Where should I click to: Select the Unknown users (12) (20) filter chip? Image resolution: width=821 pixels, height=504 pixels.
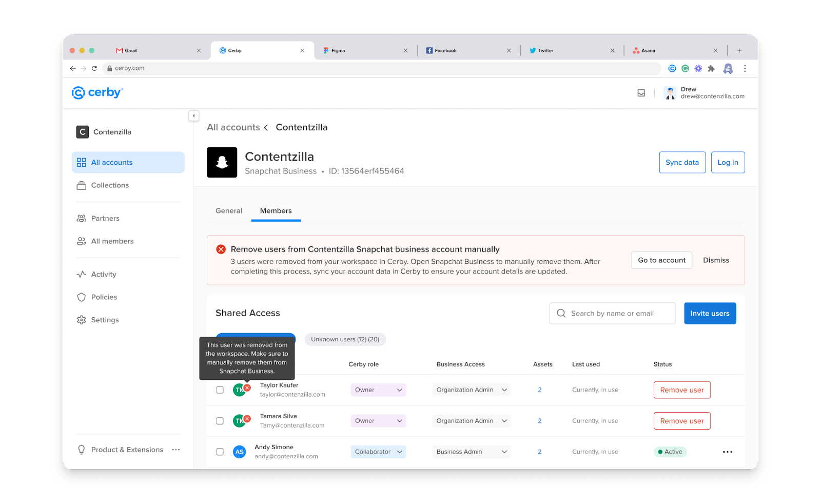pyautogui.click(x=345, y=339)
